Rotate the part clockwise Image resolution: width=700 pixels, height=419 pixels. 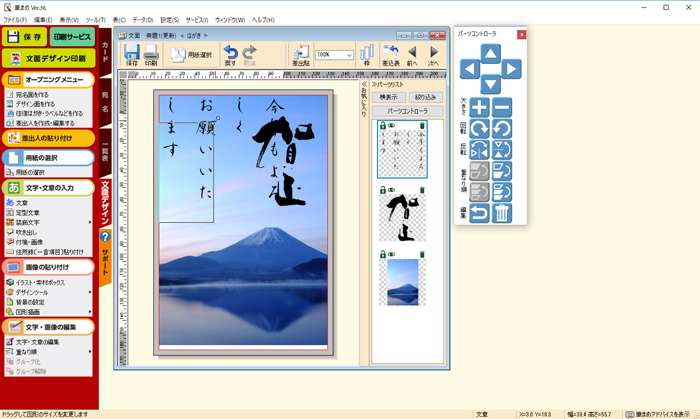(x=479, y=129)
